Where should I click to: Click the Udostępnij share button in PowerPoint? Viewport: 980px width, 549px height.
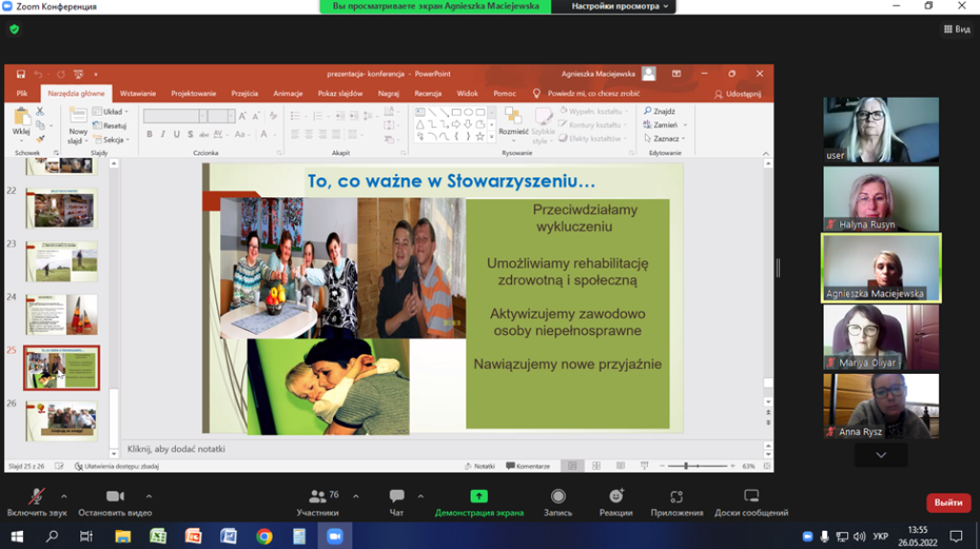738,94
